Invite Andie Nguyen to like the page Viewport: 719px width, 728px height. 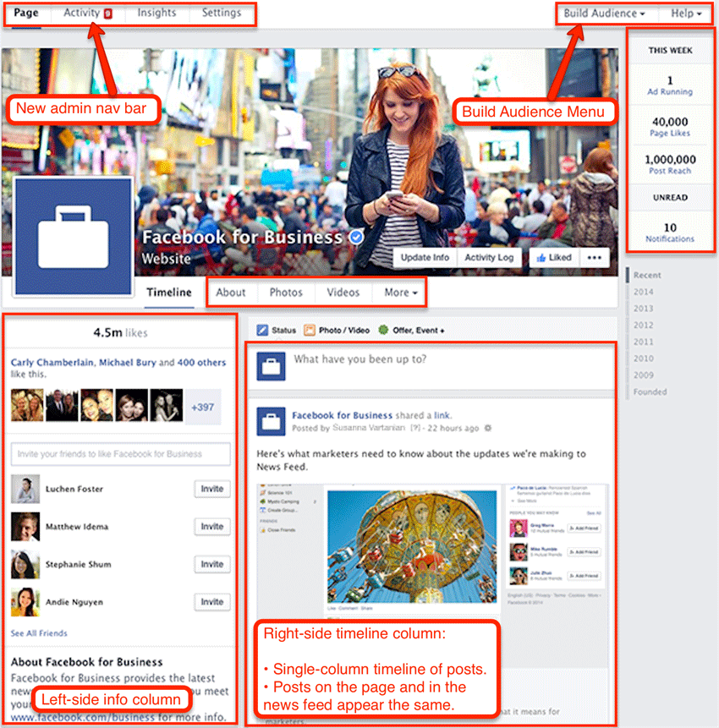[211, 602]
